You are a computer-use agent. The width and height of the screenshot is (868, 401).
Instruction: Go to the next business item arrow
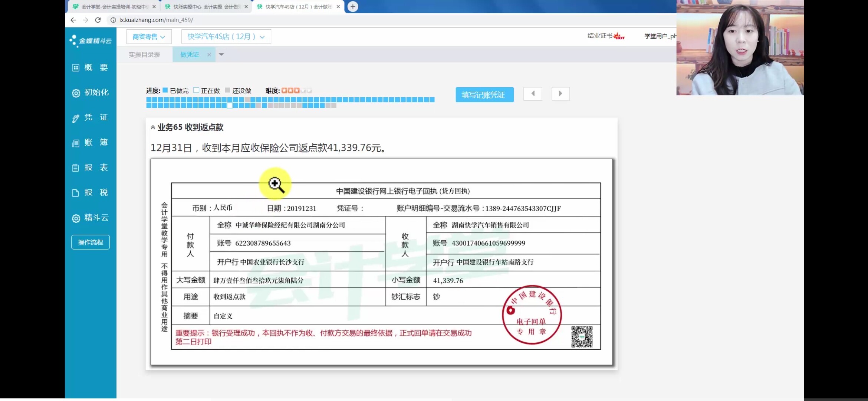[560, 94]
